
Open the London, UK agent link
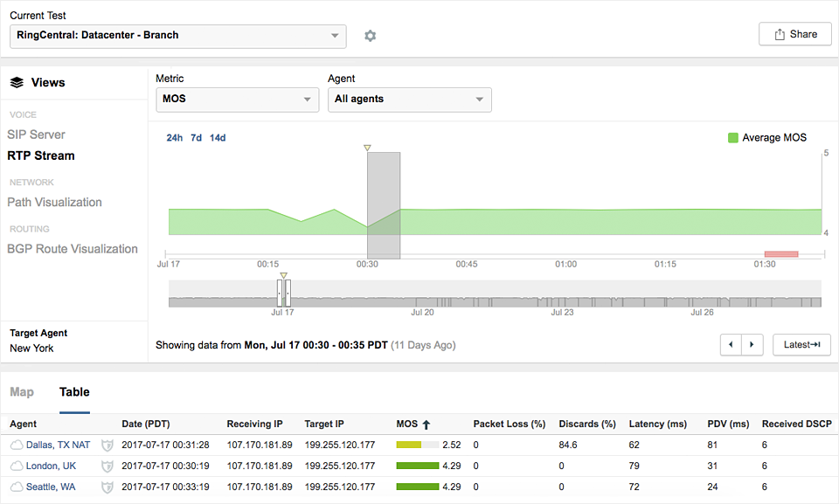51,466
